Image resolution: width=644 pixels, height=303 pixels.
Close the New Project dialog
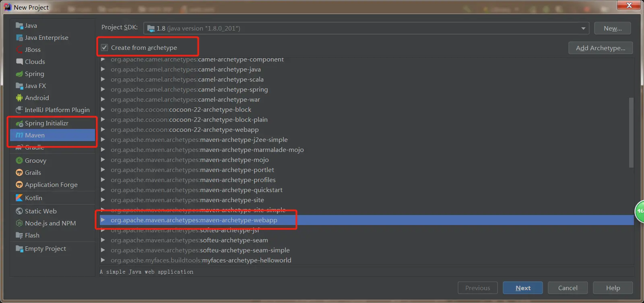pos(629,5)
